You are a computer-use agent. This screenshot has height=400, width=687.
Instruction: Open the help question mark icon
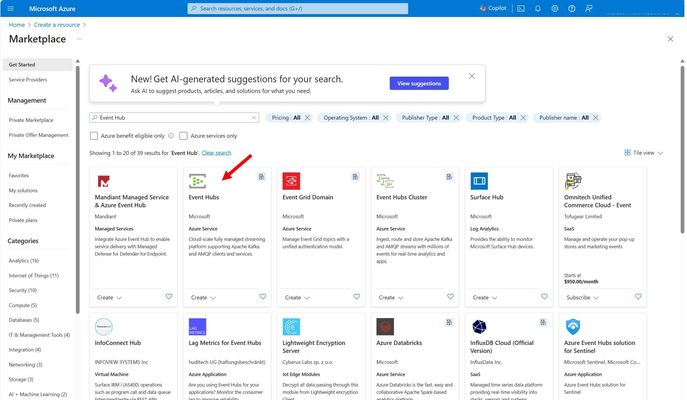(572, 8)
